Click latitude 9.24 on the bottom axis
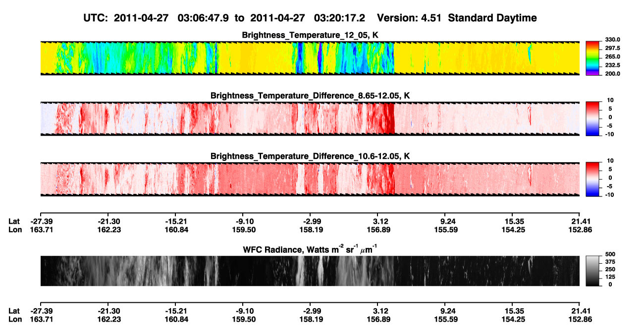 447,311
